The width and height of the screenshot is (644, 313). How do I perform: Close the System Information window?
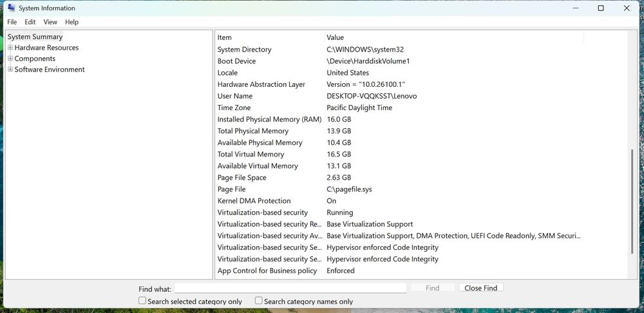tap(627, 8)
